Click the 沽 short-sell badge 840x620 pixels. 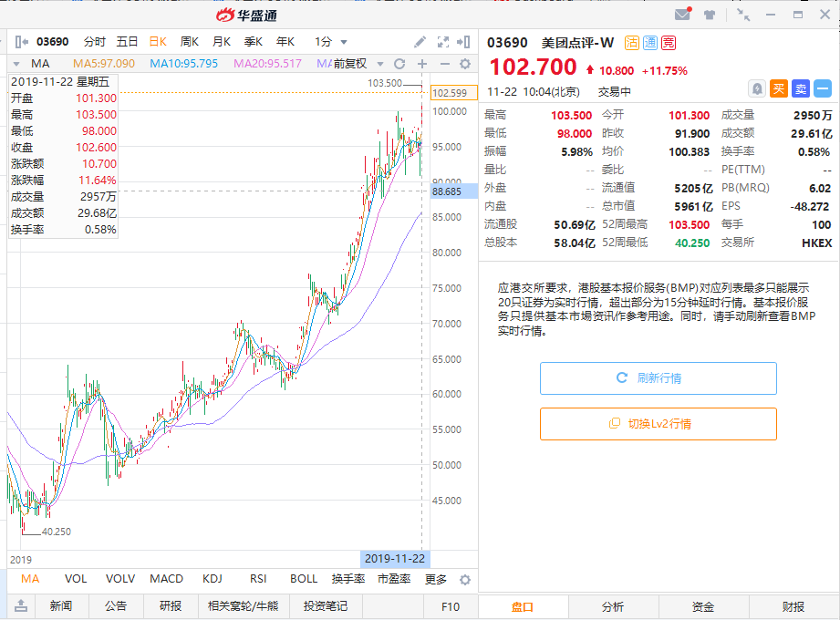coord(632,43)
